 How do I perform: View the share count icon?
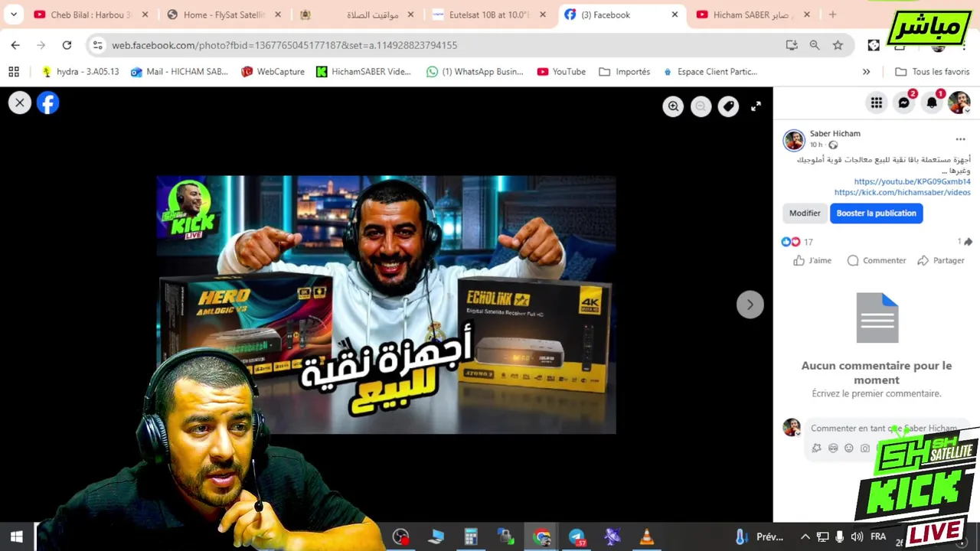965,242
